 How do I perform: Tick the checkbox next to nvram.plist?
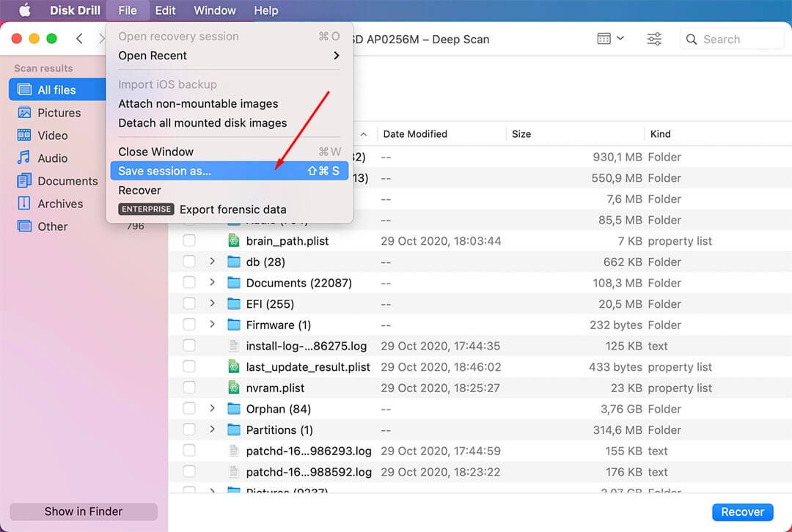(189, 388)
